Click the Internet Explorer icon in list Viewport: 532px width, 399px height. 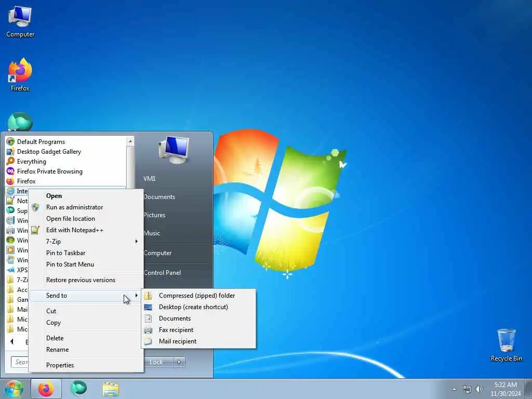tap(10, 191)
